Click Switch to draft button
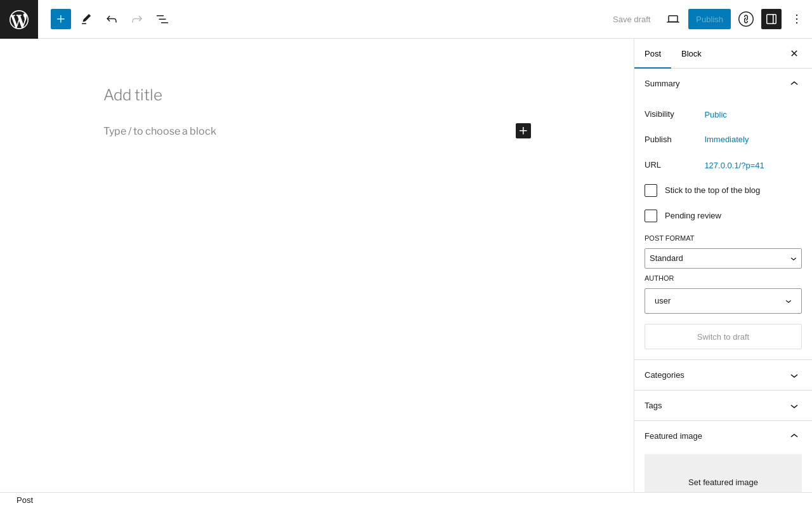The width and height of the screenshot is (812, 508). tap(723, 337)
